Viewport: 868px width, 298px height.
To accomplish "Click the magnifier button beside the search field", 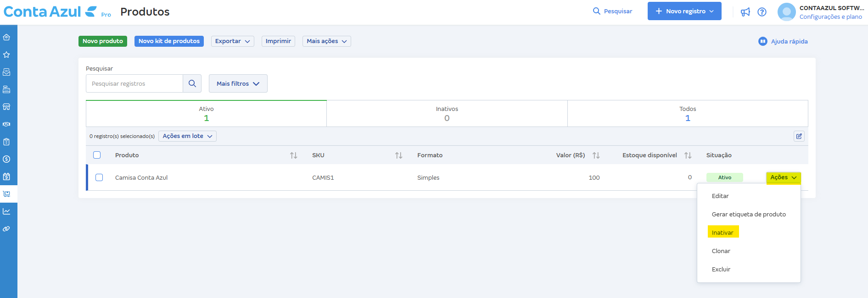I will tap(192, 83).
